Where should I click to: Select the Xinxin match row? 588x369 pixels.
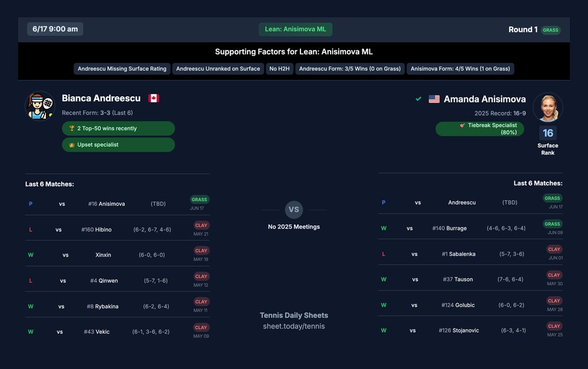coord(118,255)
